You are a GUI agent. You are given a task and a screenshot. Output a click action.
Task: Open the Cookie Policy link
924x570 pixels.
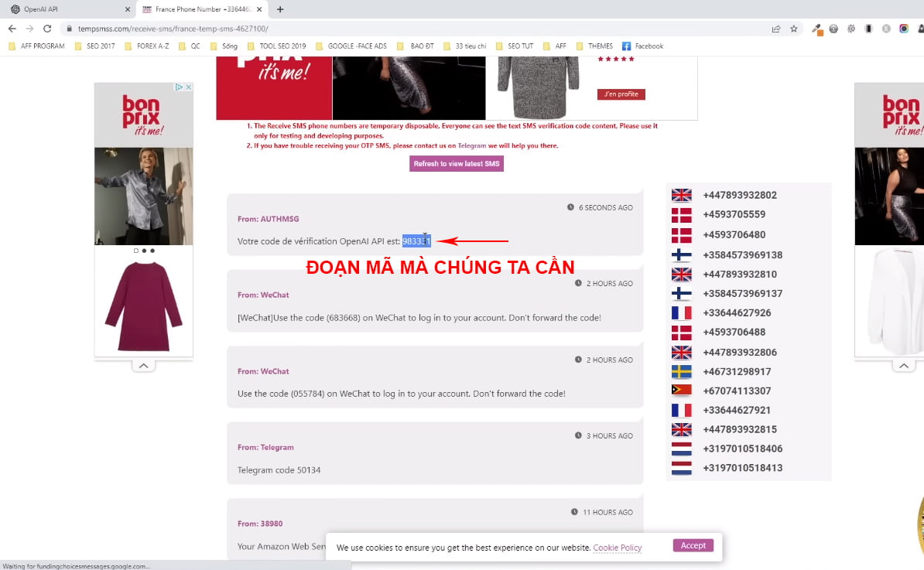click(617, 548)
